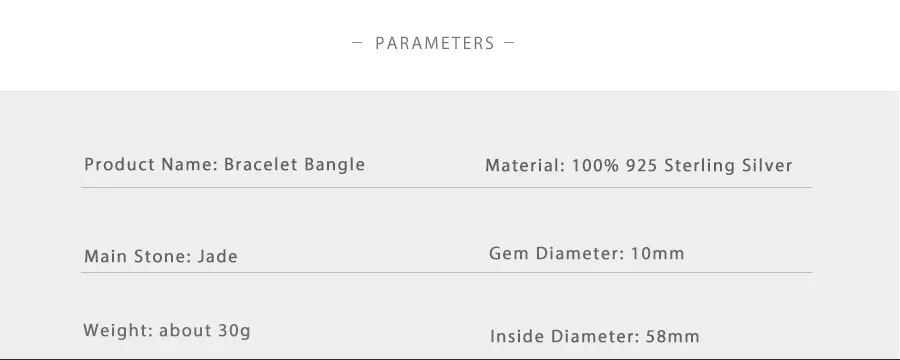Image resolution: width=900 pixels, height=360 pixels.
Task: Click the "about 30g" weight value
Action: click(205, 331)
